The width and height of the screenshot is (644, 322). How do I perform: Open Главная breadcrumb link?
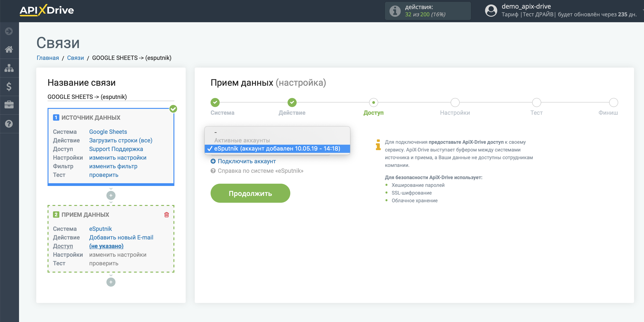48,58
